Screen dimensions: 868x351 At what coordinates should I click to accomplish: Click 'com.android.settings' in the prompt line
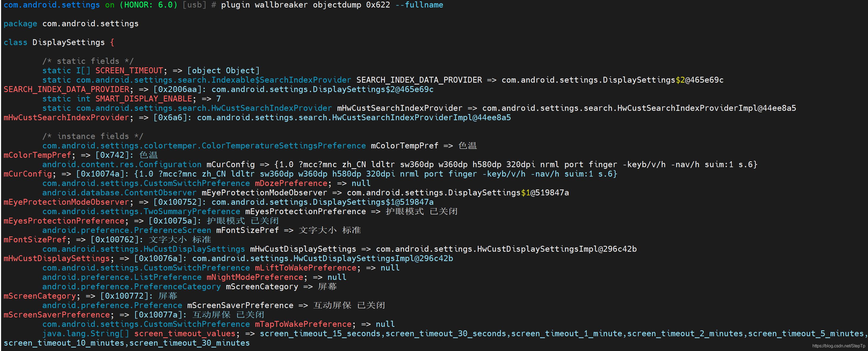52,5
